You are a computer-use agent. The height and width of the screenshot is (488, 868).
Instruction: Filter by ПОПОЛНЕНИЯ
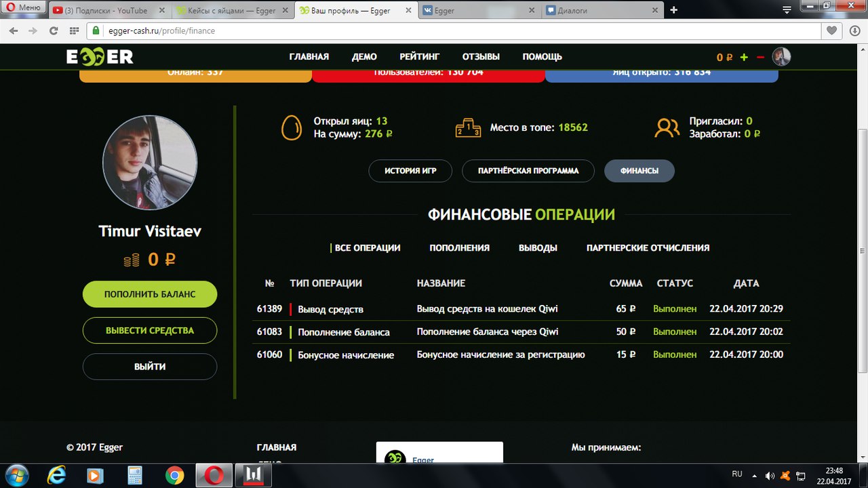459,248
